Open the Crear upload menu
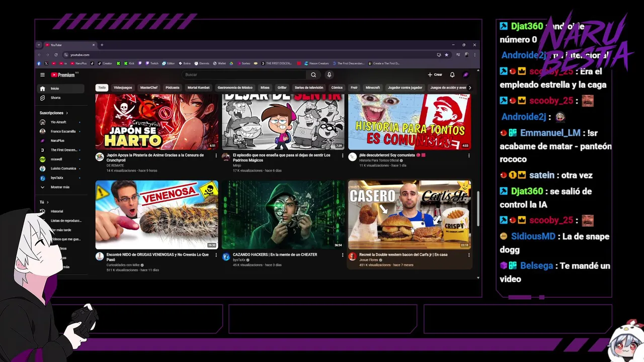Image resolution: width=644 pixels, height=362 pixels. click(435, 75)
